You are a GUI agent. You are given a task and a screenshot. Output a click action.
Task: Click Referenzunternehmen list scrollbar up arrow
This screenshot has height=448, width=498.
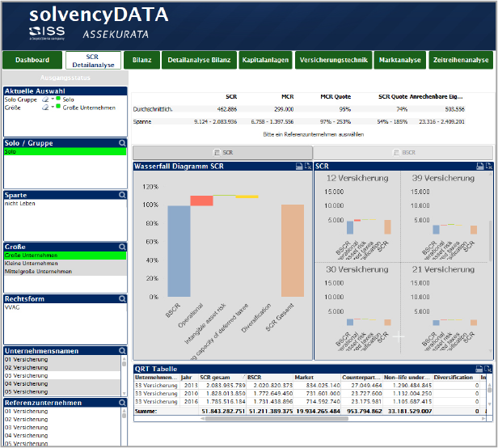point(124,411)
